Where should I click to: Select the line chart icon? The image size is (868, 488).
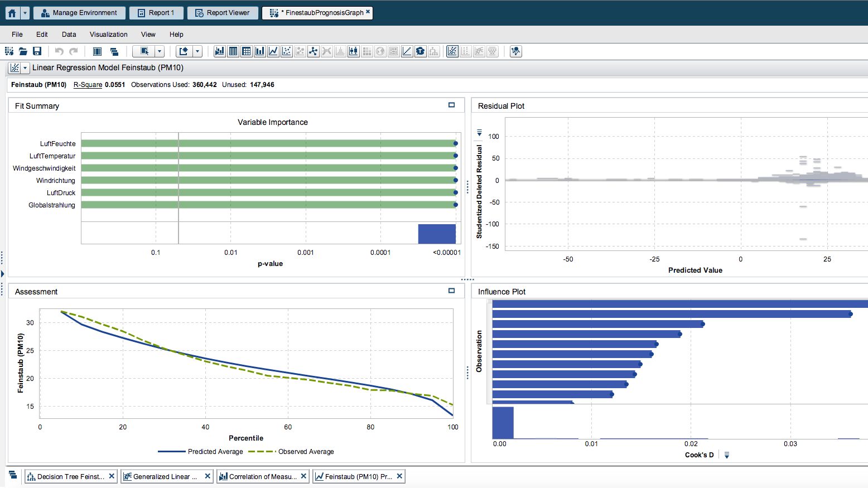[273, 51]
